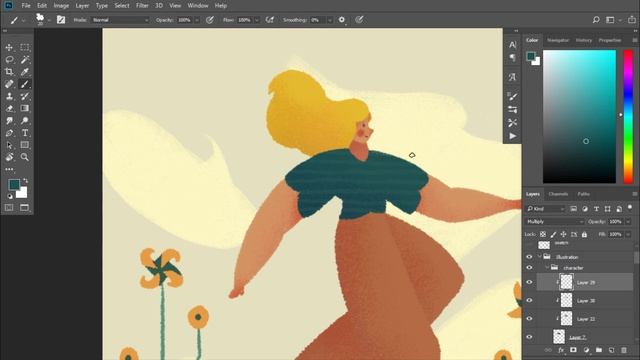Select the Zoom tool
The width and height of the screenshot is (640, 360).
pyautogui.click(x=25, y=157)
